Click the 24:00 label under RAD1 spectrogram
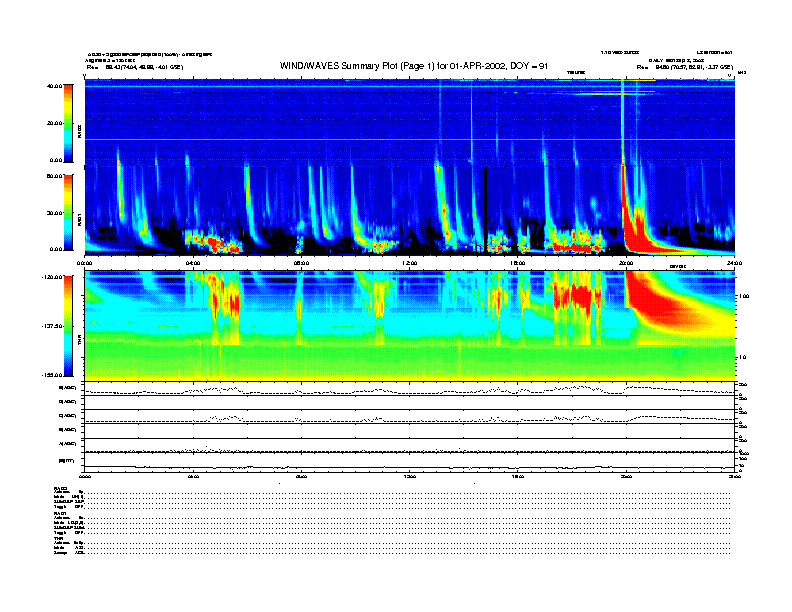 [x=734, y=263]
